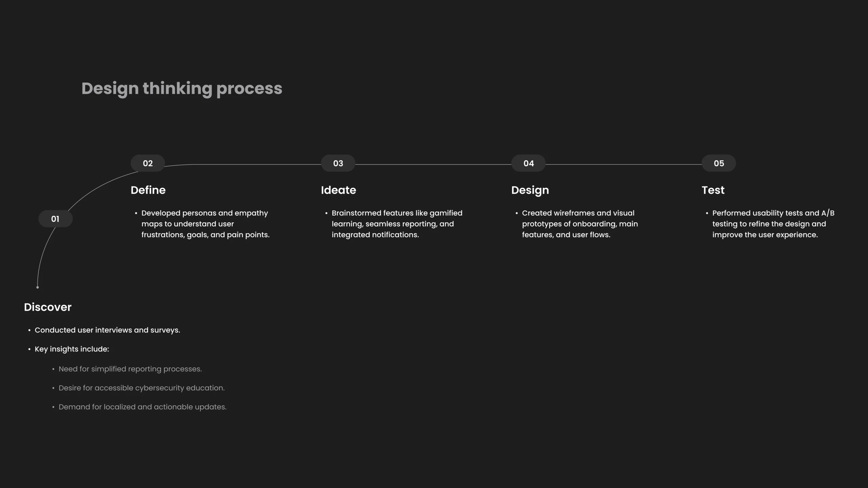The image size is (868, 488).
Task: Click the Define heading
Action: [x=148, y=190]
